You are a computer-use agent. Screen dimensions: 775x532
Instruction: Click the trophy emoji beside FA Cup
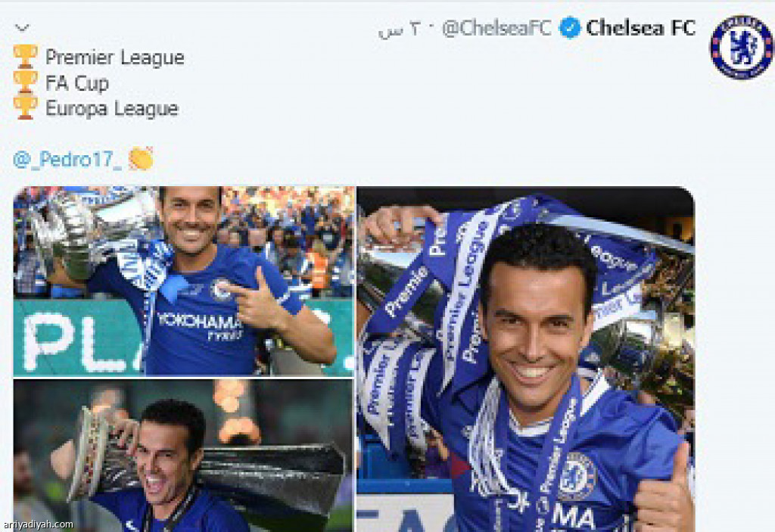click(25, 82)
